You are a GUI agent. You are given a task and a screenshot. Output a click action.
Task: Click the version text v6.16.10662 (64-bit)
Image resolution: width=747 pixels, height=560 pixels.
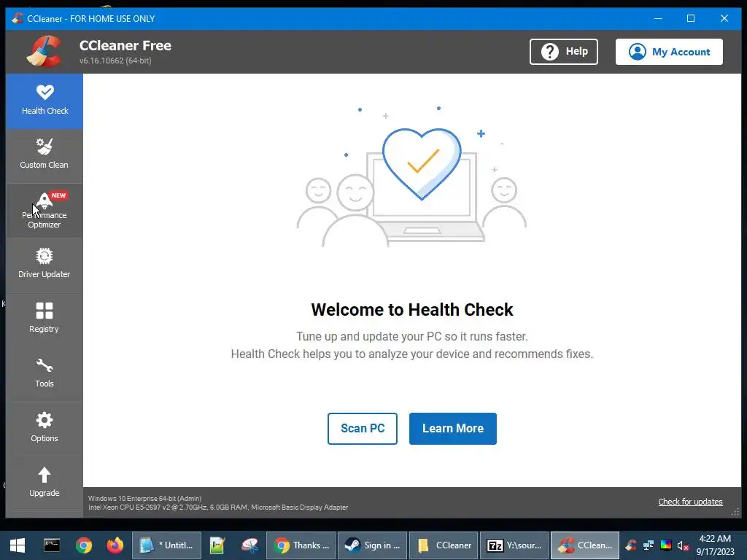pos(115,61)
